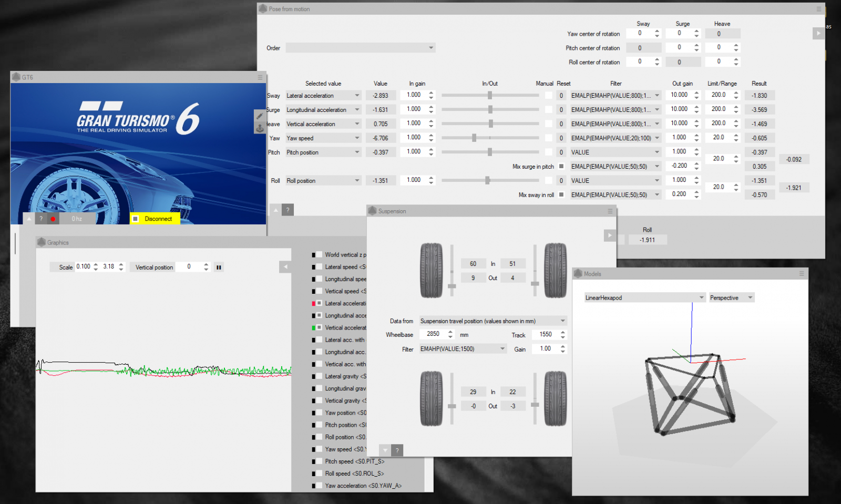Open the Suspension window hamburger menu
The image size is (841, 504).
(610, 211)
